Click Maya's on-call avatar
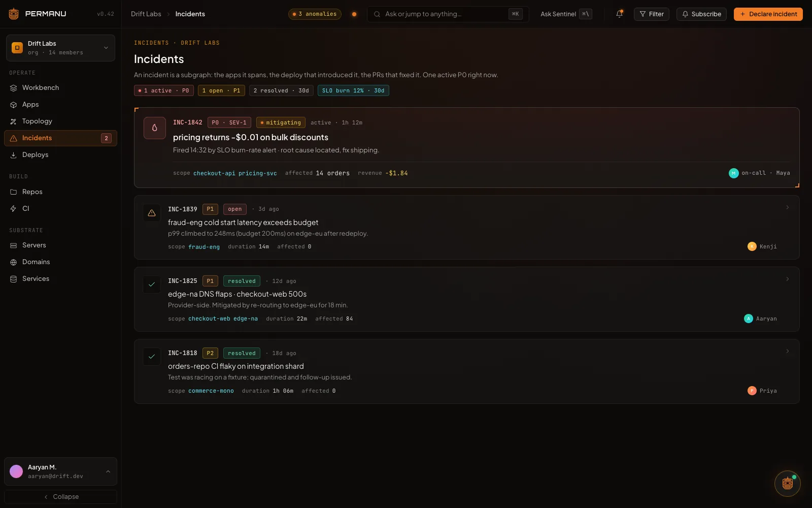This screenshot has width=812, height=508. point(733,173)
